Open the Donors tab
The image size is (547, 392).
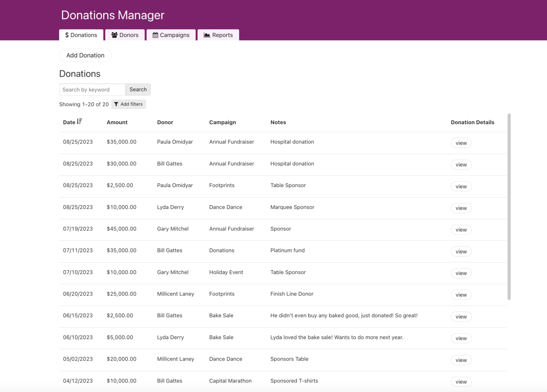(x=125, y=35)
